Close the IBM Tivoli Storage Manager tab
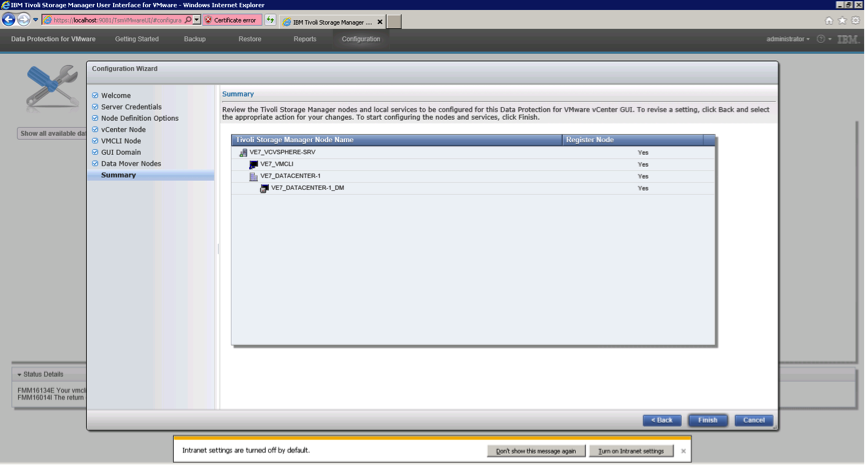Image resolution: width=865 pixels, height=465 pixels. click(x=380, y=22)
